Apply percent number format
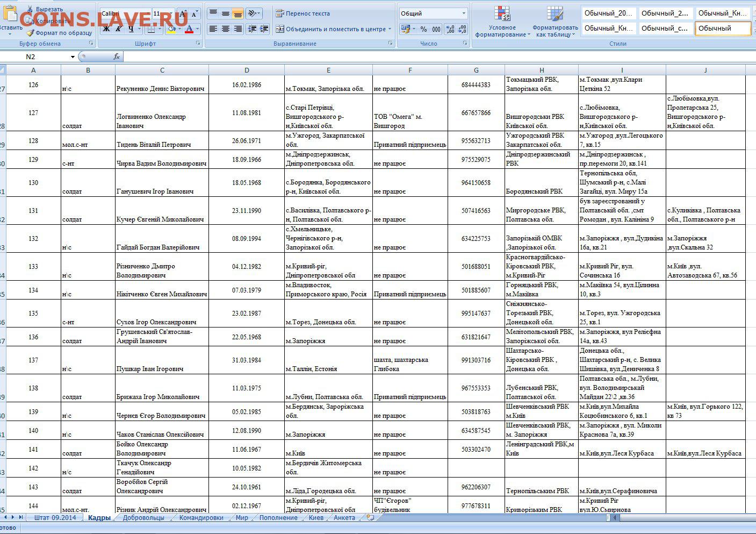 coord(423,29)
